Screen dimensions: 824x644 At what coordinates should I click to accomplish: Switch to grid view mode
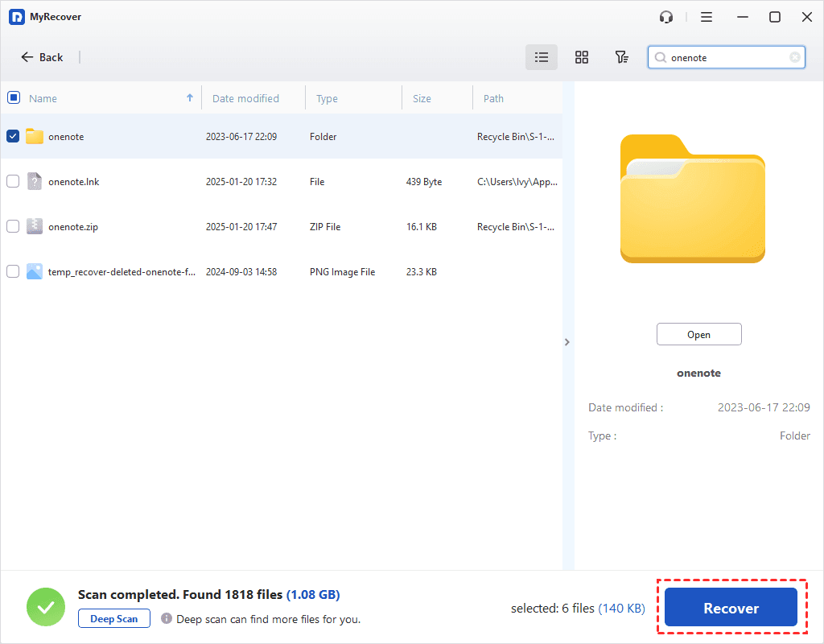click(581, 57)
